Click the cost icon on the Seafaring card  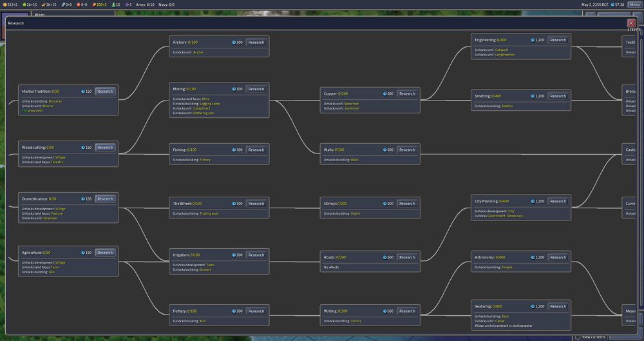(x=533, y=306)
